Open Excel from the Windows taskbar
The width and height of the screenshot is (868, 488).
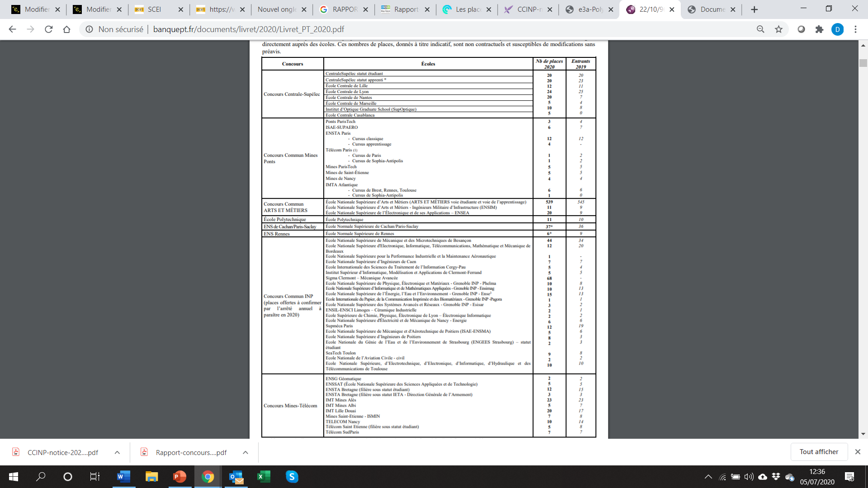click(264, 477)
